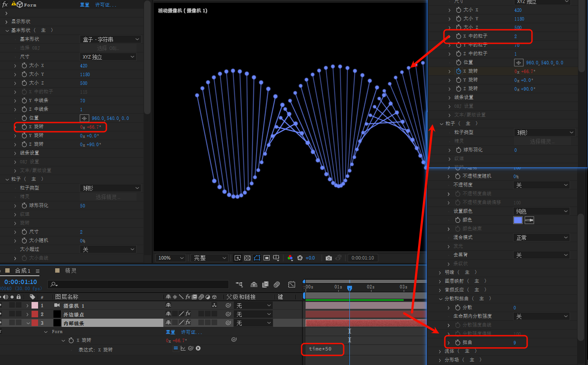Click the fast previews icon in viewer toolbar
The height and width of the screenshot is (365, 588).
(238, 258)
